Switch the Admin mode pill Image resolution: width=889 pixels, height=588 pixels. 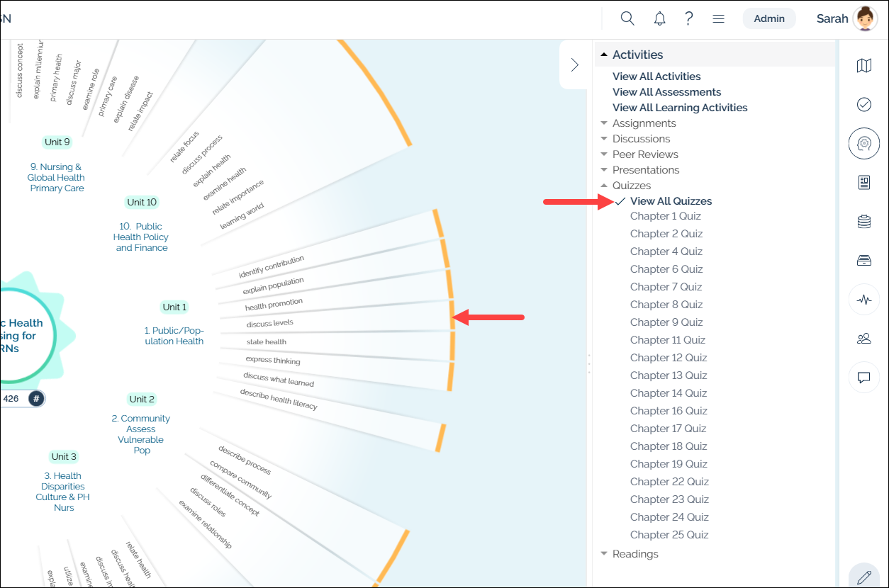coord(768,19)
